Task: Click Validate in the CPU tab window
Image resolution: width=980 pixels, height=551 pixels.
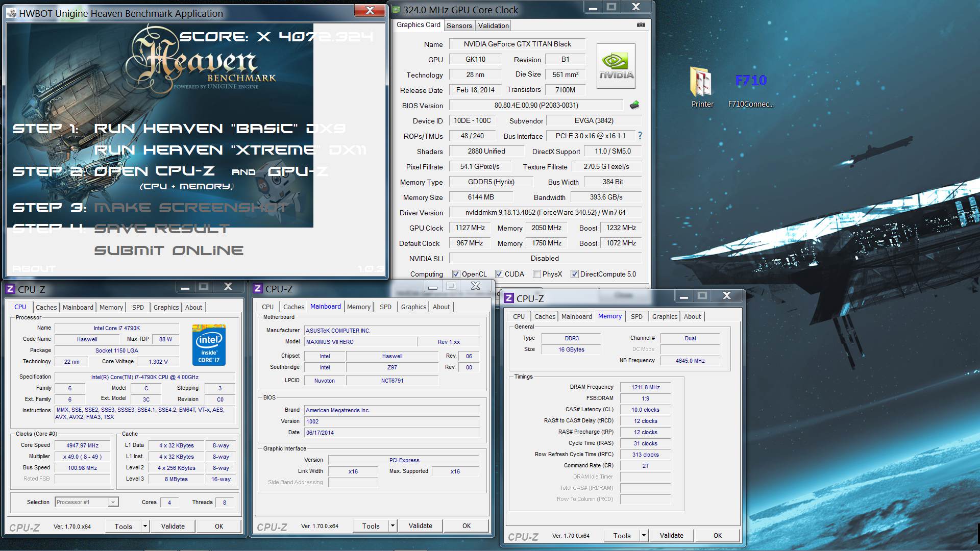Action: (x=173, y=526)
